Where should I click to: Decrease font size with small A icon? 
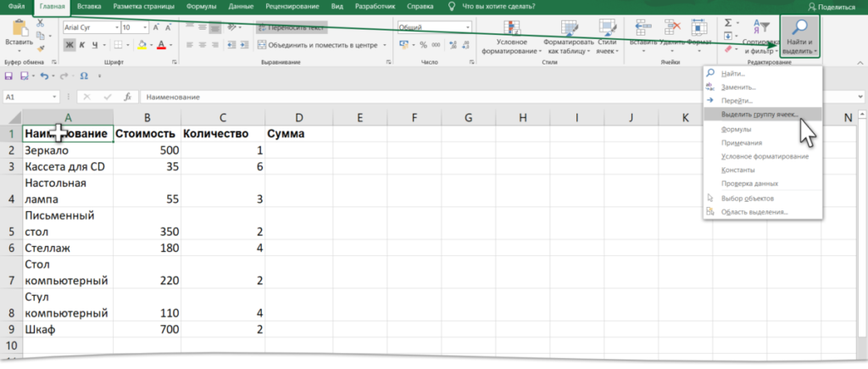(167, 27)
